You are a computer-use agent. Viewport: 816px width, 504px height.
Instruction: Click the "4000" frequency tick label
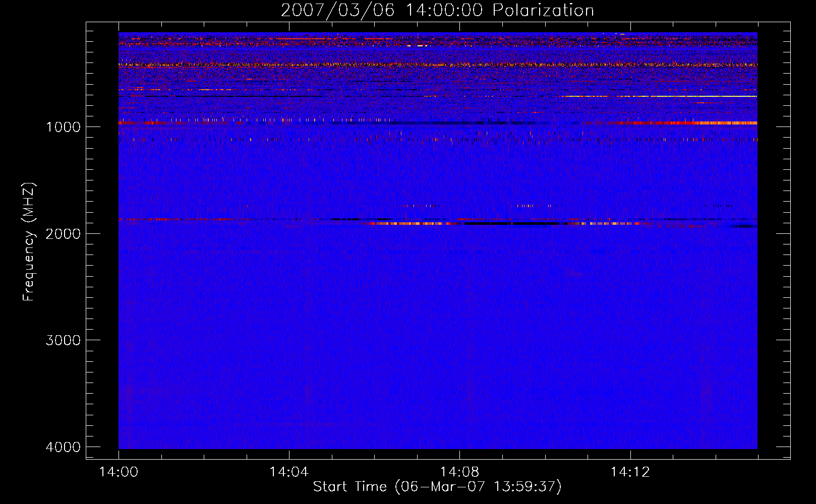(63, 447)
